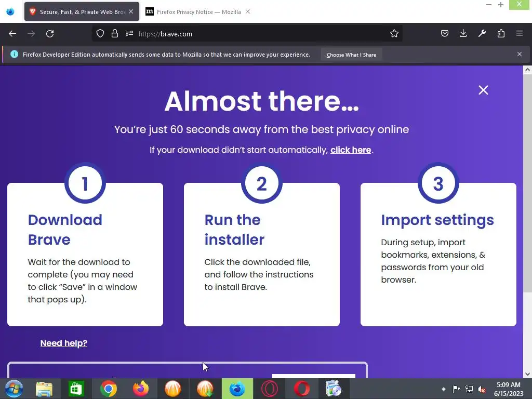
Task: Open tracking protection shield icon
Action: [100, 34]
